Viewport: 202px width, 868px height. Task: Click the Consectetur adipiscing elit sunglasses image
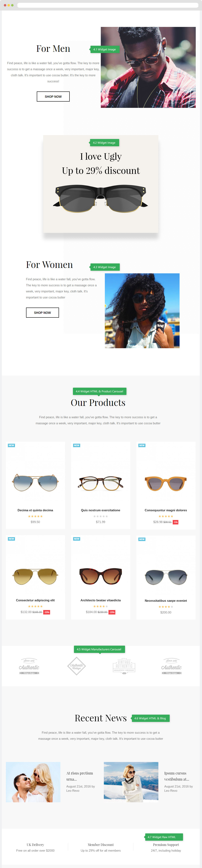click(35, 576)
